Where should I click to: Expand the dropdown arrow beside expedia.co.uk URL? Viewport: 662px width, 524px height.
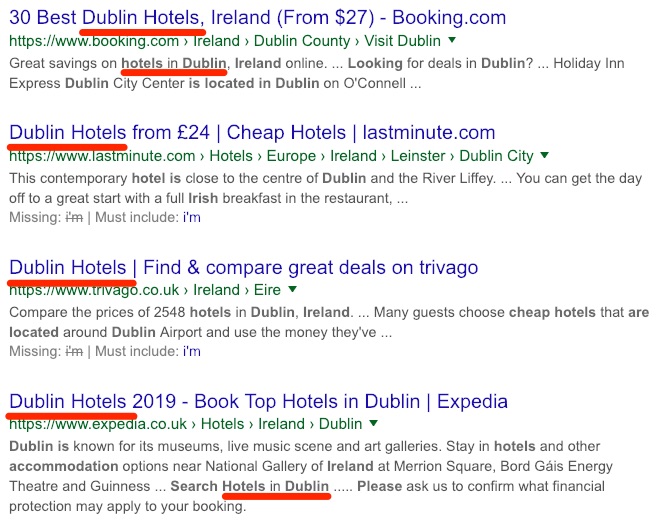pos(373,423)
